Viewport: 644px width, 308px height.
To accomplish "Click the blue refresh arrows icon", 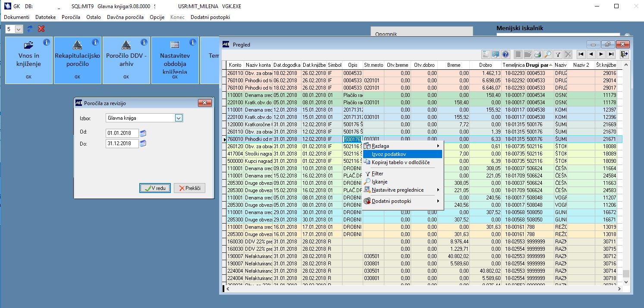I will click(30, 29).
